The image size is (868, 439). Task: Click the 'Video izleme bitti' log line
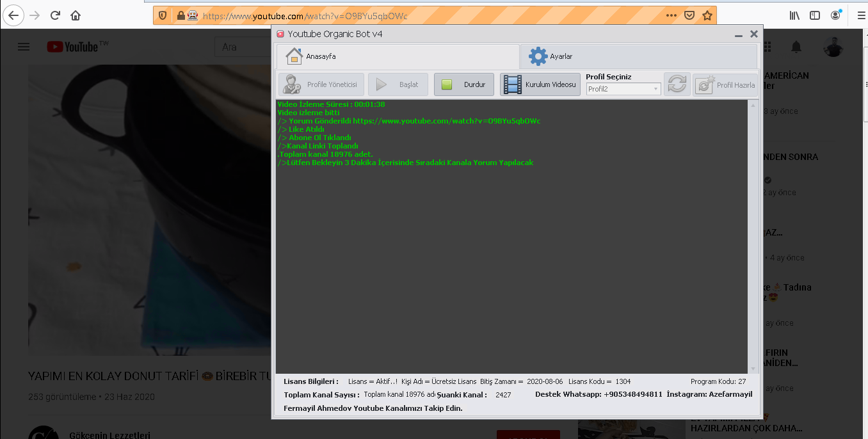(309, 113)
